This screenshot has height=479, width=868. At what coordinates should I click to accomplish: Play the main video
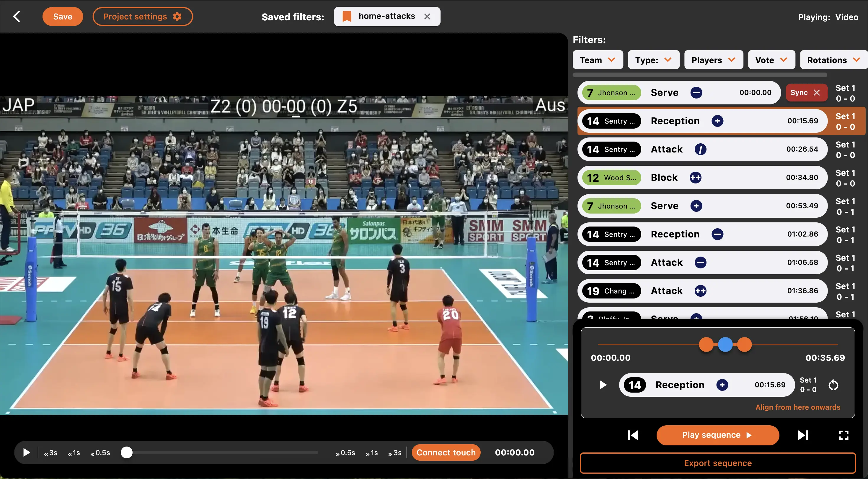[x=26, y=452]
